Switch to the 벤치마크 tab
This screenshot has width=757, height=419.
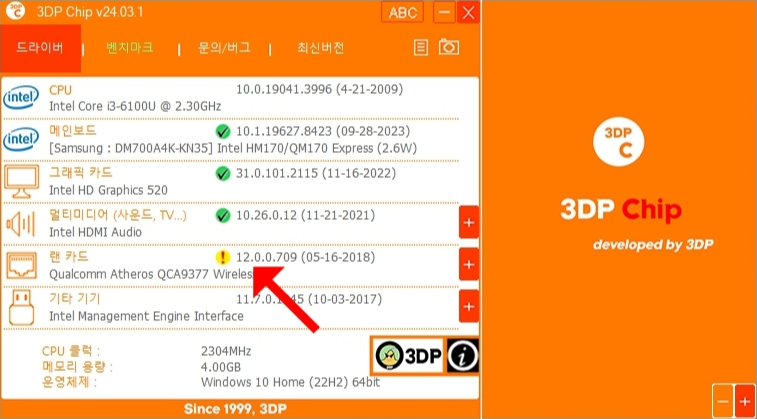coord(130,48)
